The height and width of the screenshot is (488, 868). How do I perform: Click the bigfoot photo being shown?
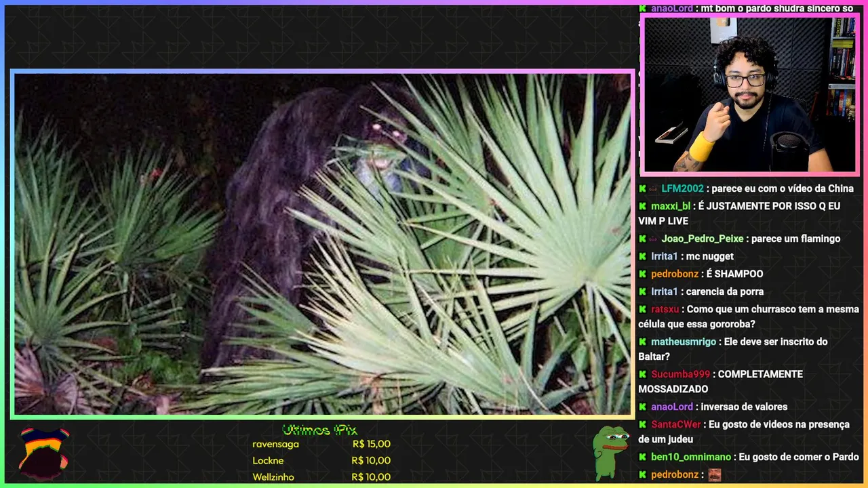click(x=322, y=244)
